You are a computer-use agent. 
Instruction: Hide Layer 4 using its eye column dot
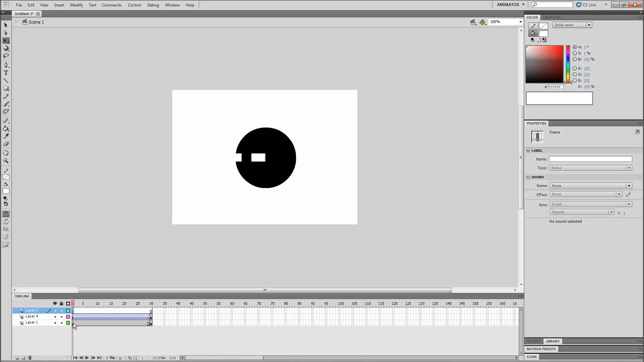55,317
